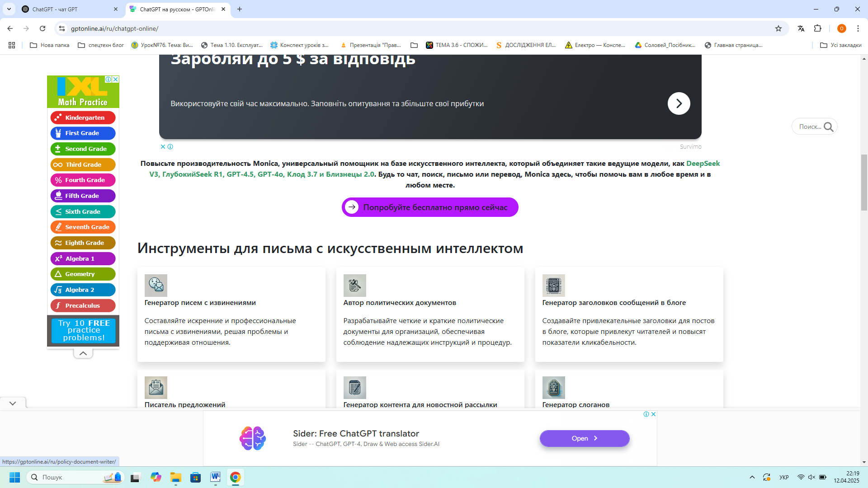Open the apology letter generator icon
The width and height of the screenshot is (868, 488).
(x=156, y=286)
